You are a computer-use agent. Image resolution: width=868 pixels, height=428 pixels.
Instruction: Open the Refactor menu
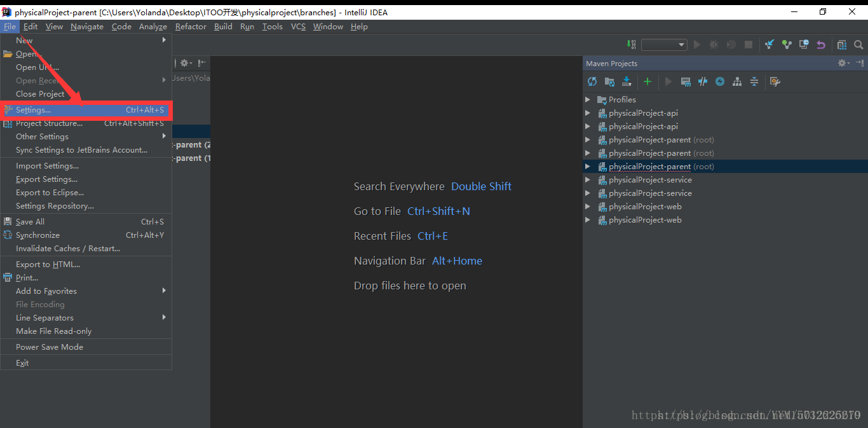pos(191,26)
